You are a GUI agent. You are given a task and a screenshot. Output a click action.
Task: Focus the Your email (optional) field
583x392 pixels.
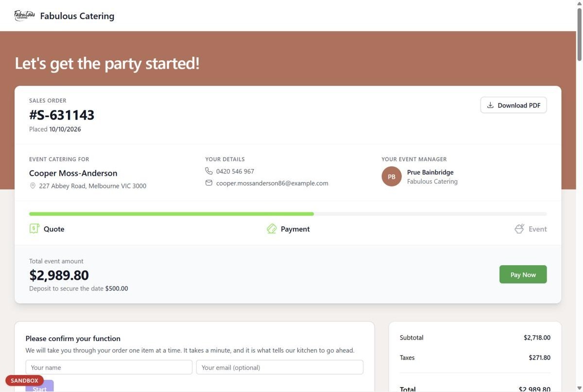[280, 367]
